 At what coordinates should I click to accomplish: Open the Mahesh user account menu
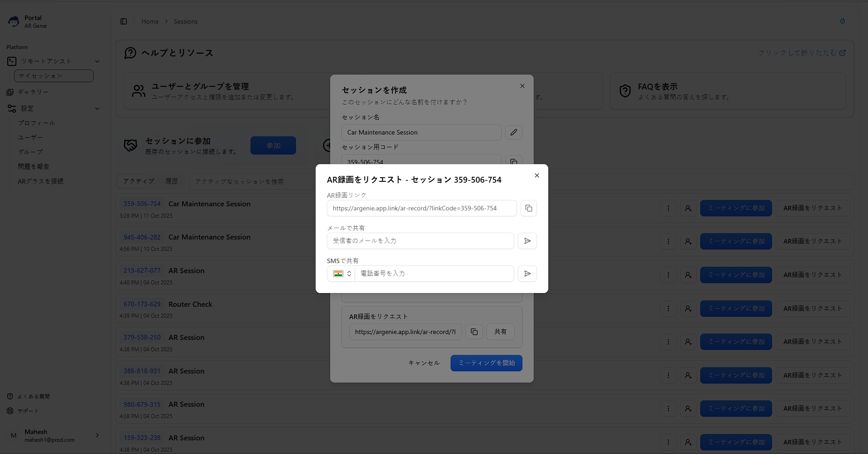click(x=54, y=435)
